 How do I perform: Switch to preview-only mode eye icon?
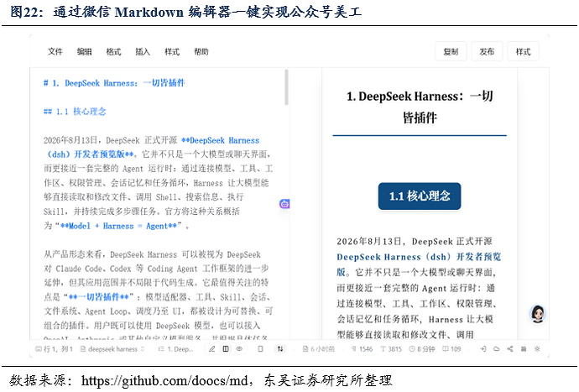[x=239, y=349]
